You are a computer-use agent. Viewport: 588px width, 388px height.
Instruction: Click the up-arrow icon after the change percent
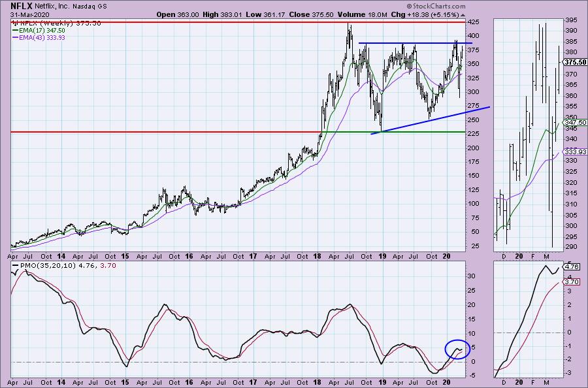point(463,16)
